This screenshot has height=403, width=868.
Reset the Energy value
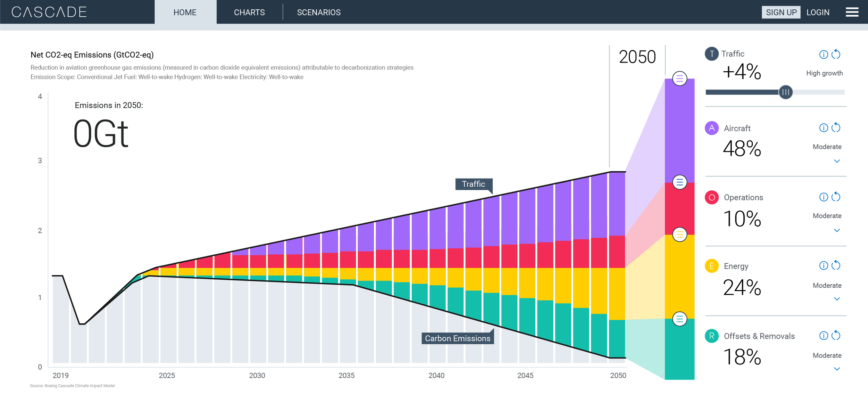[836, 265]
